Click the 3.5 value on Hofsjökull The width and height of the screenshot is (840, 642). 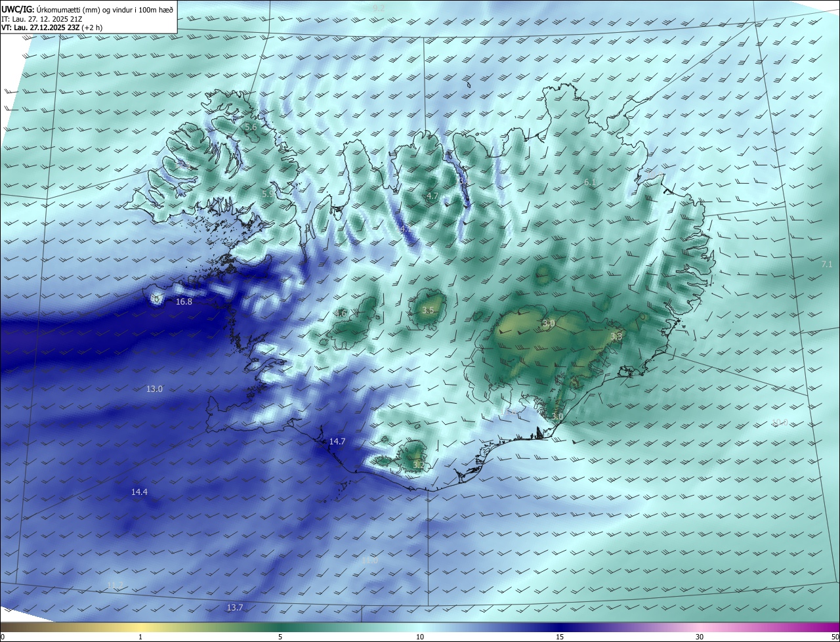428,310
